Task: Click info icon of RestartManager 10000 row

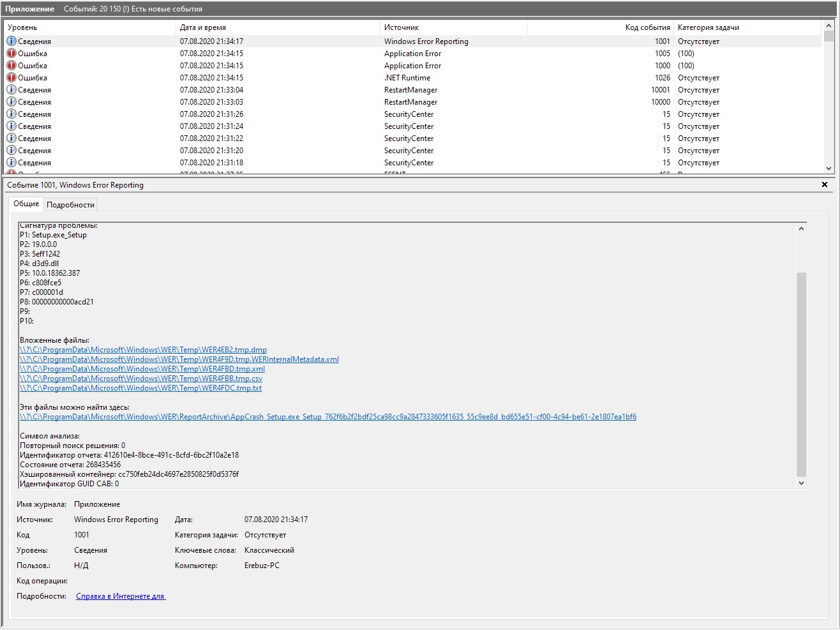Action: pyautogui.click(x=11, y=102)
